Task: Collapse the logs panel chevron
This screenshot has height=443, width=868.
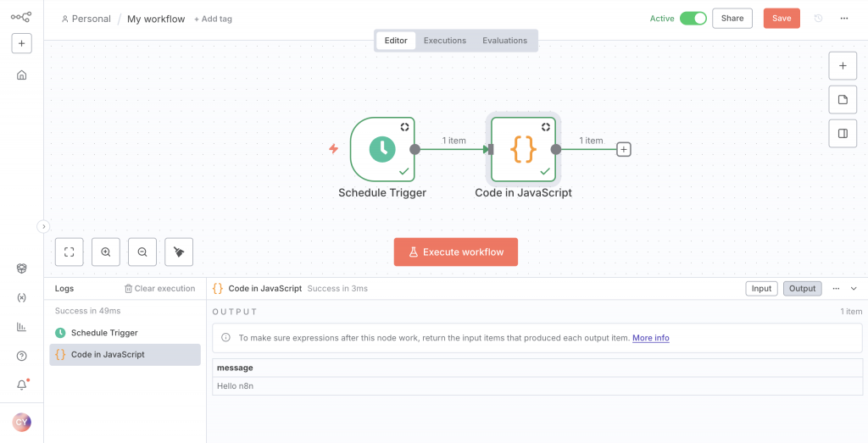Action: pyautogui.click(x=854, y=289)
